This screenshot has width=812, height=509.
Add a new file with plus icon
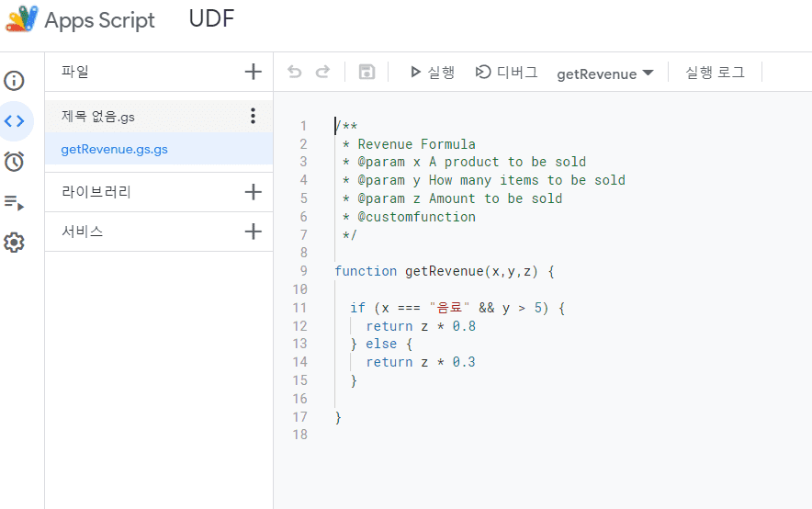(254, 72)
